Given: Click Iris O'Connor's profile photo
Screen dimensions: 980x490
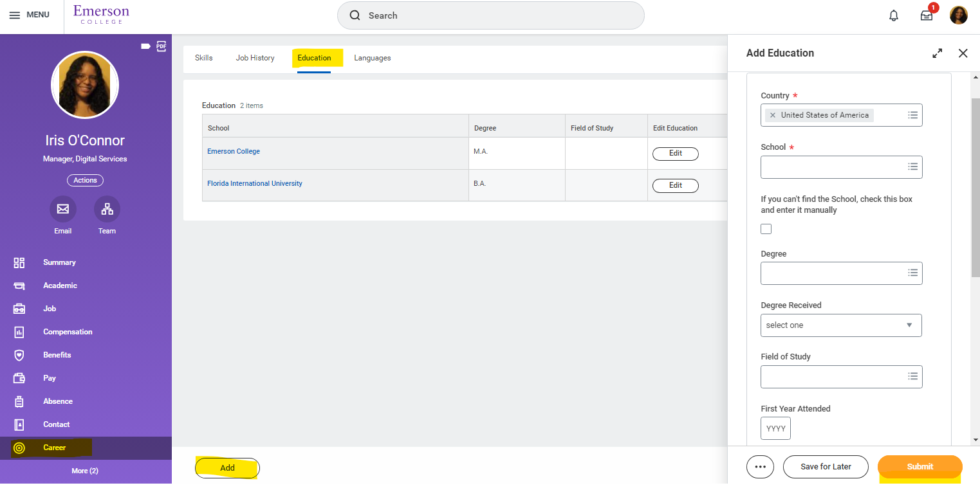Looking at the screenshot, I should pos(85,85).
